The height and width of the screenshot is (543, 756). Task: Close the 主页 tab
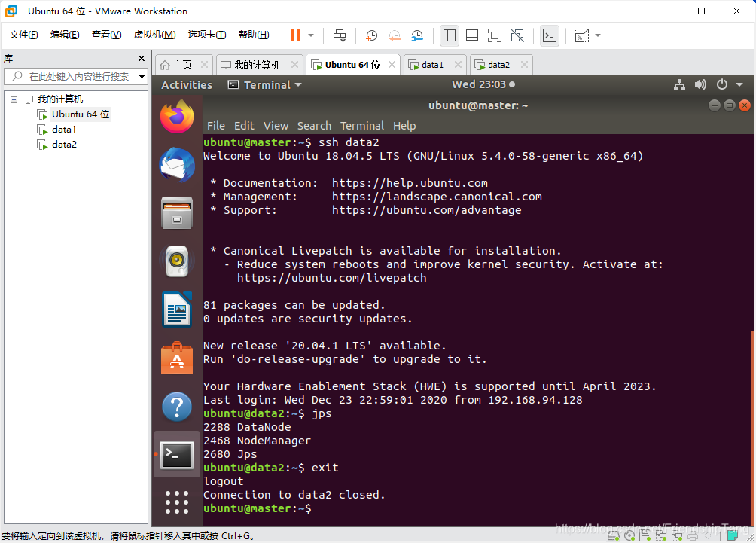[x=204, y=64]
